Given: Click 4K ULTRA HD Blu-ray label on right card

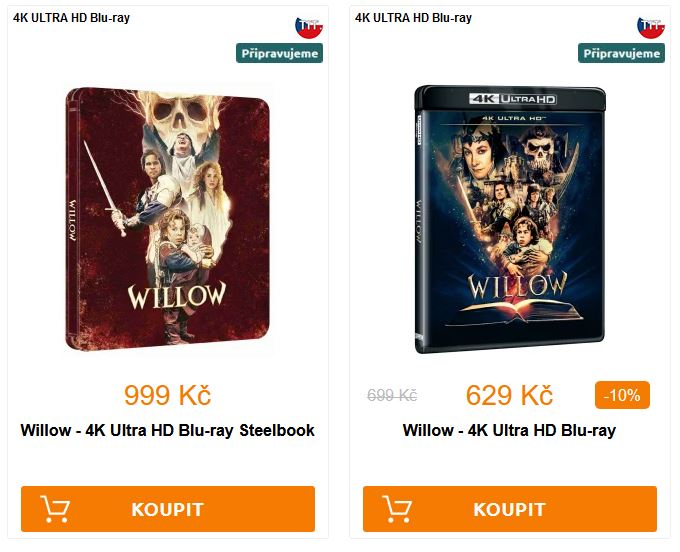Looking at the screenshot, I should [413, 18].
